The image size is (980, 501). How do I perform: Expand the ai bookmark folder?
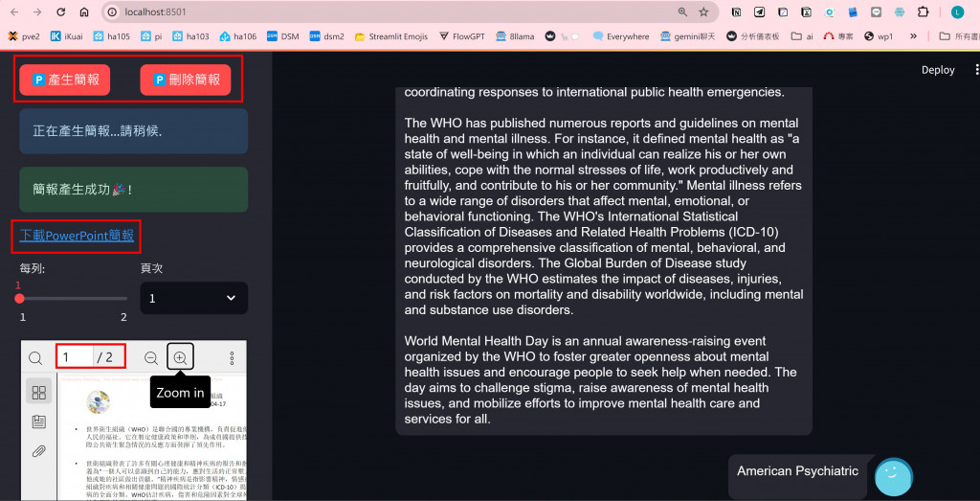coord(803,36)
